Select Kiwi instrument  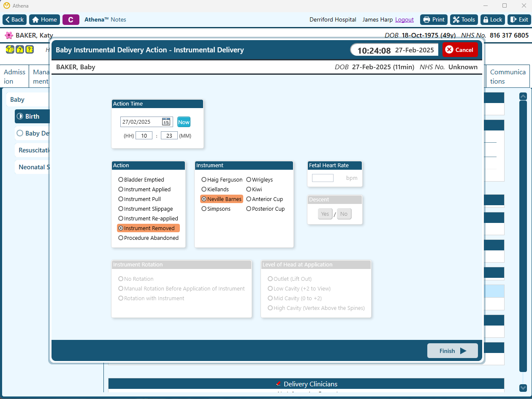tap(254, 189)
